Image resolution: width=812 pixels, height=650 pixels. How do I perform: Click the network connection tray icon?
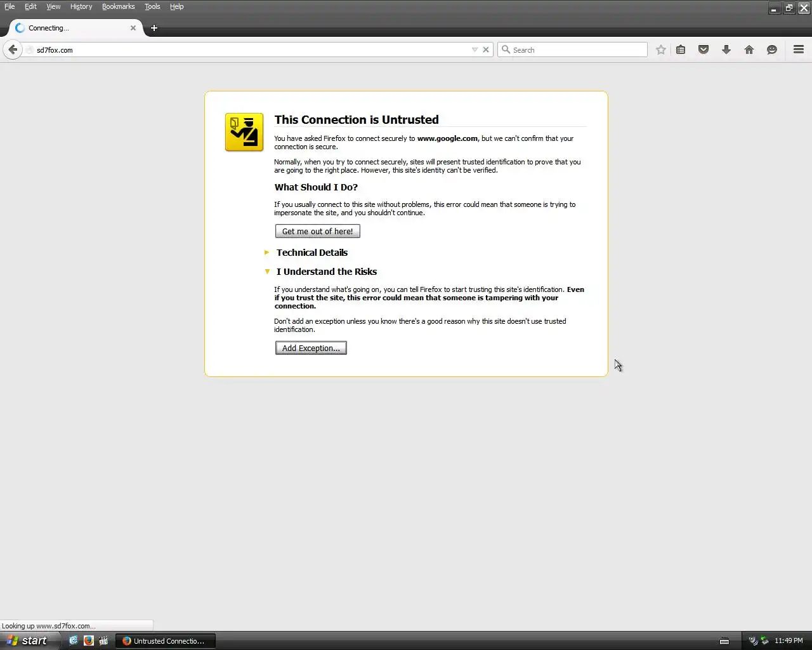[x=764, y=641]
